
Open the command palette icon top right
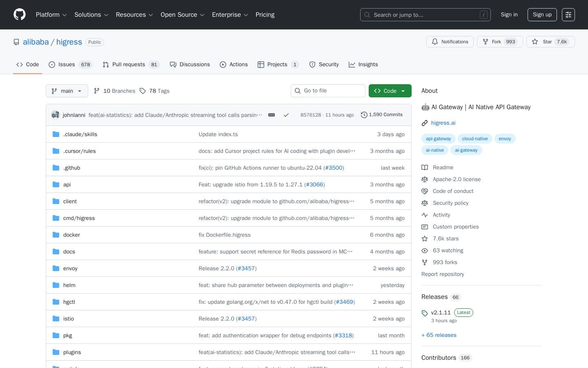tap(568, 15)
